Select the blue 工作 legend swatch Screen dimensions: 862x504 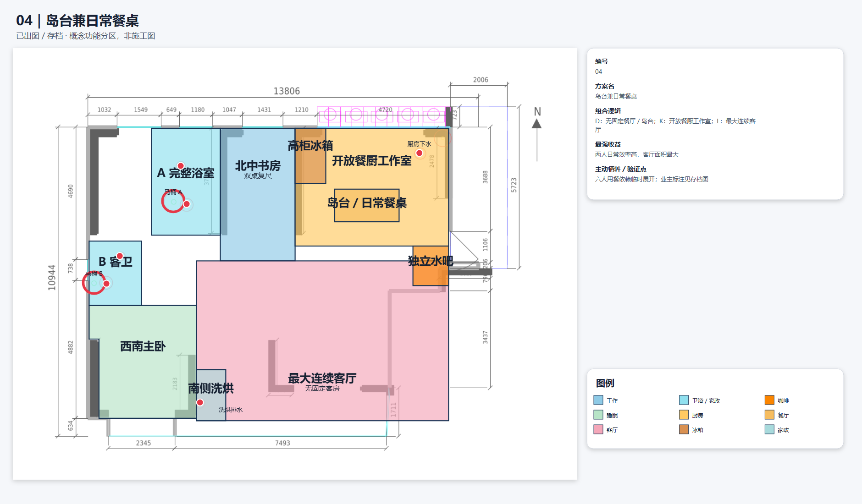click(598, 400)
